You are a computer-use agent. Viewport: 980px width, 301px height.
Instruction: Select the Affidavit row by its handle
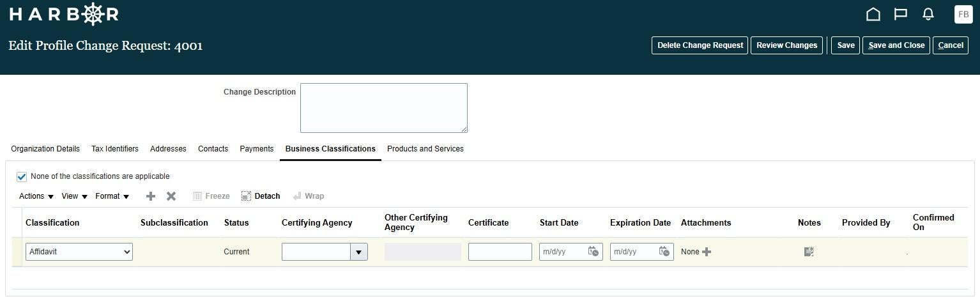point(17,252)
